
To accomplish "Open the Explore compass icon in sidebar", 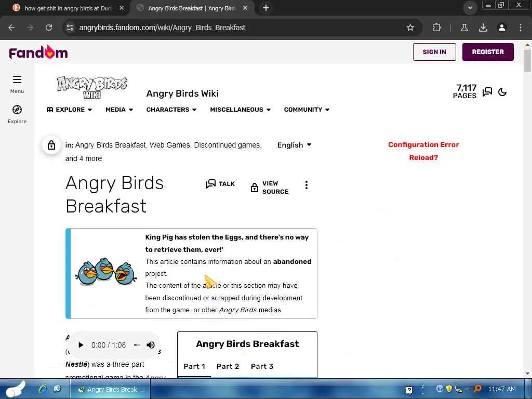I will pos(17,110).
